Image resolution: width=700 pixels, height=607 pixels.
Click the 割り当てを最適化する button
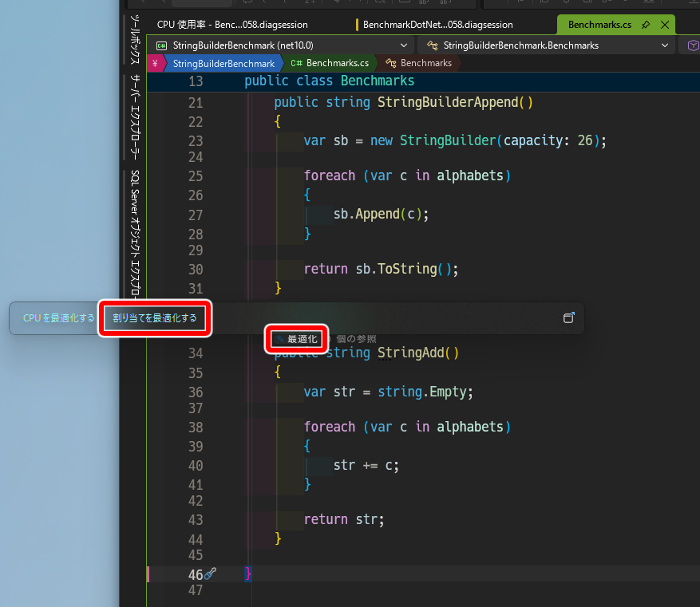pos(155,318)
